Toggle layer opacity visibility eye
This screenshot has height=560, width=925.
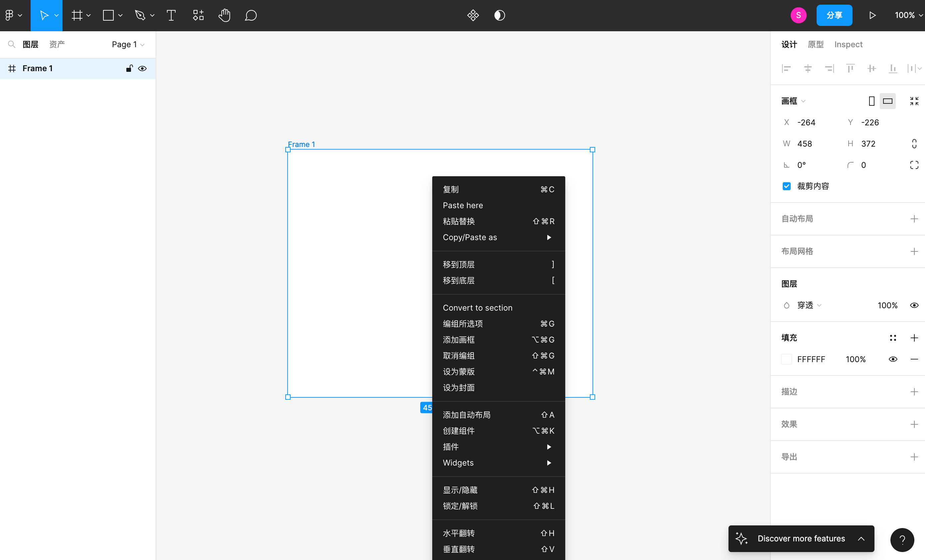914,305
